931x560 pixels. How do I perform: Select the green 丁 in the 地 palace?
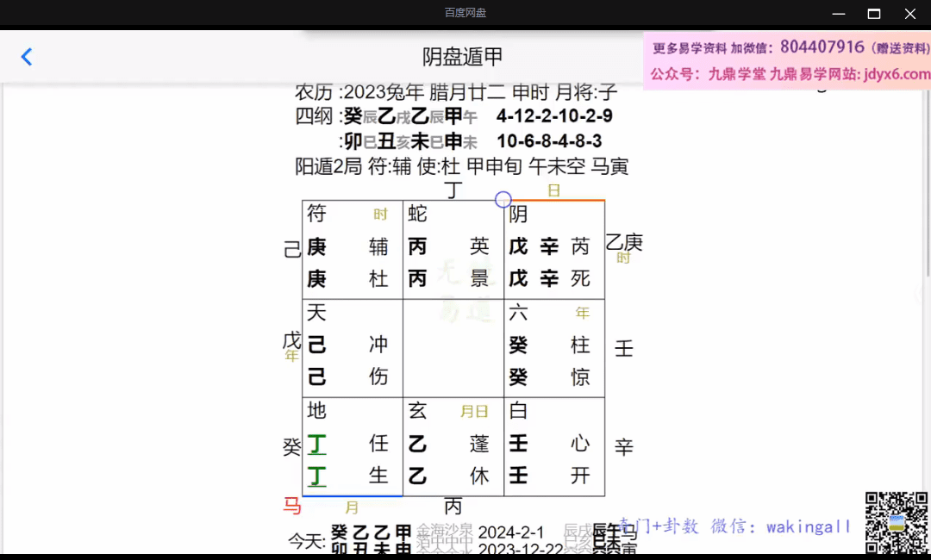click(x=317, y=445)
